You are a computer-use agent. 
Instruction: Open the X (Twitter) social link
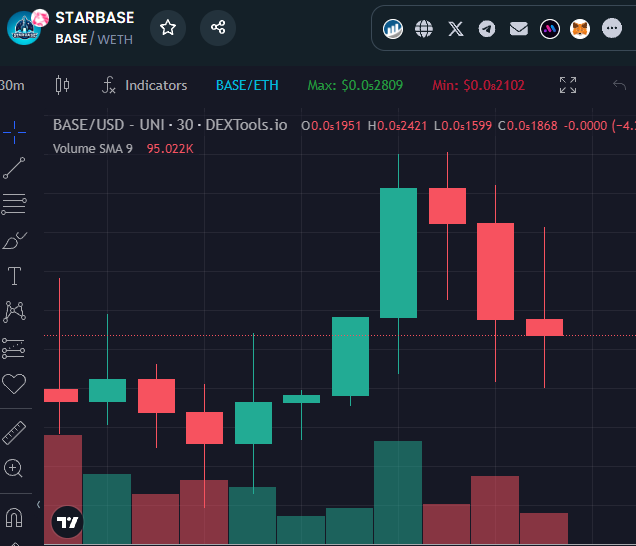tap(456, 29)
